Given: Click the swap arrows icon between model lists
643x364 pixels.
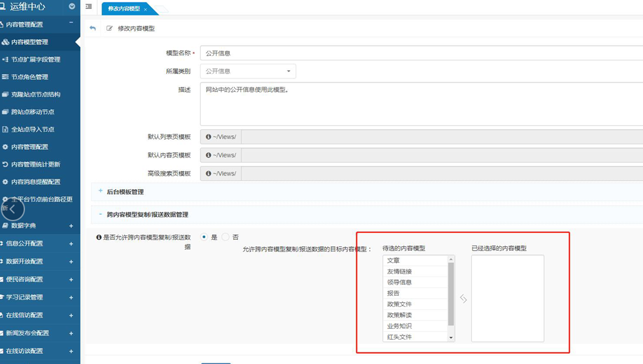Looking at the screenshot, I should [x=463, y=298].
